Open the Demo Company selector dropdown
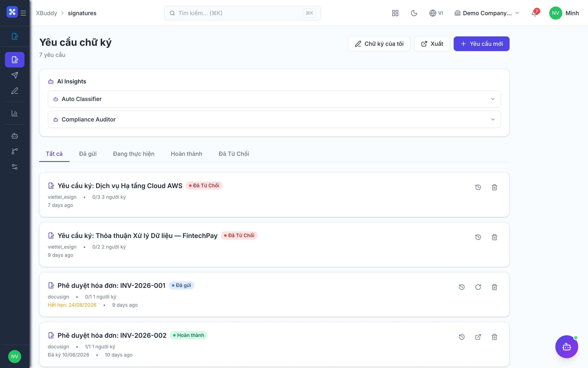Viewport: 588px width, 368px height. (x=487, y=13)
